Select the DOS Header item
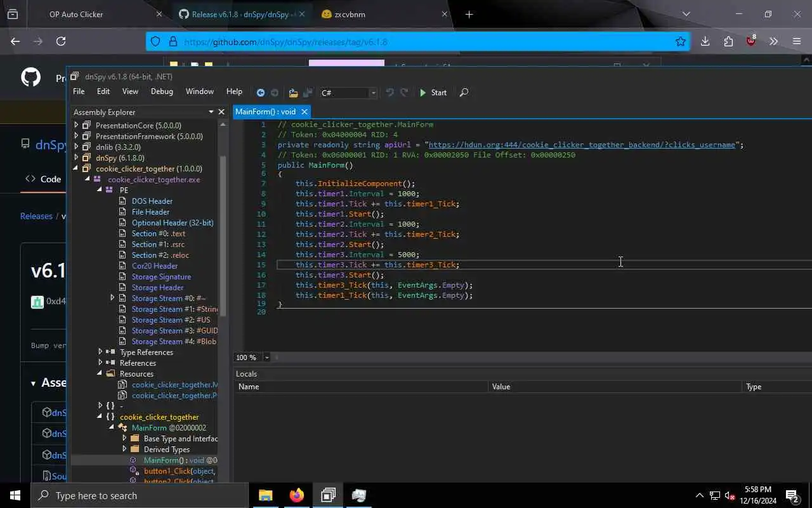The height and width of the screenshot is (508, 812). (x=152, y=201)
